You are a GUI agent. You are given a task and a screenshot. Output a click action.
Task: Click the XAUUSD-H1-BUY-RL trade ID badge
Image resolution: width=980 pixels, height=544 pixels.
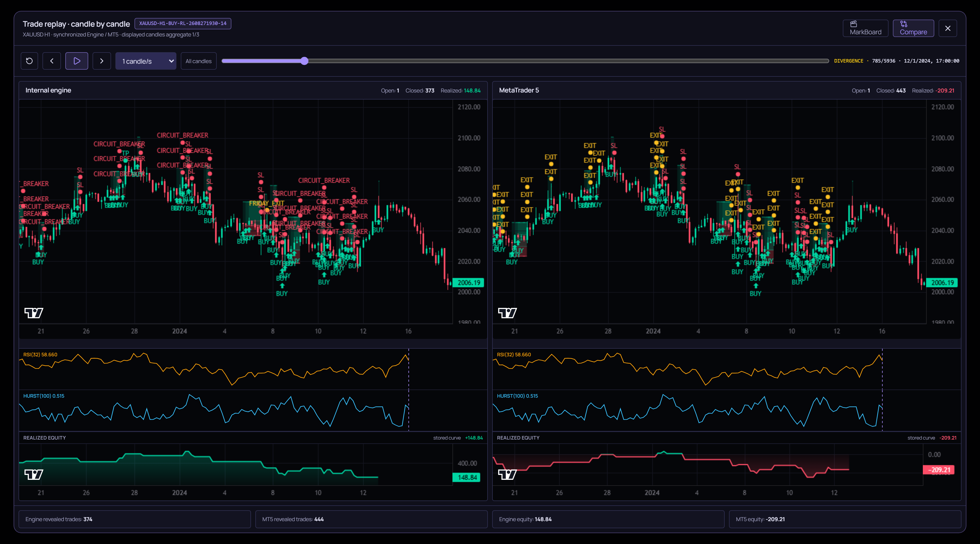(x=183, y=24)
